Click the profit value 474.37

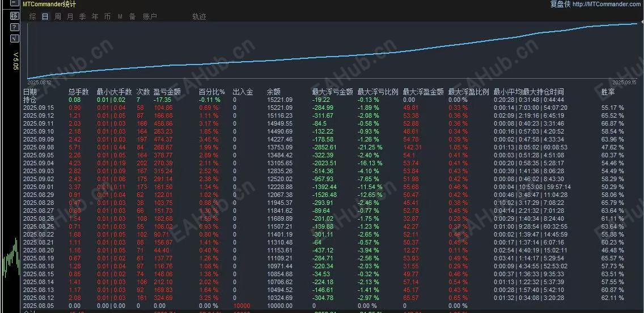point(163,139)
